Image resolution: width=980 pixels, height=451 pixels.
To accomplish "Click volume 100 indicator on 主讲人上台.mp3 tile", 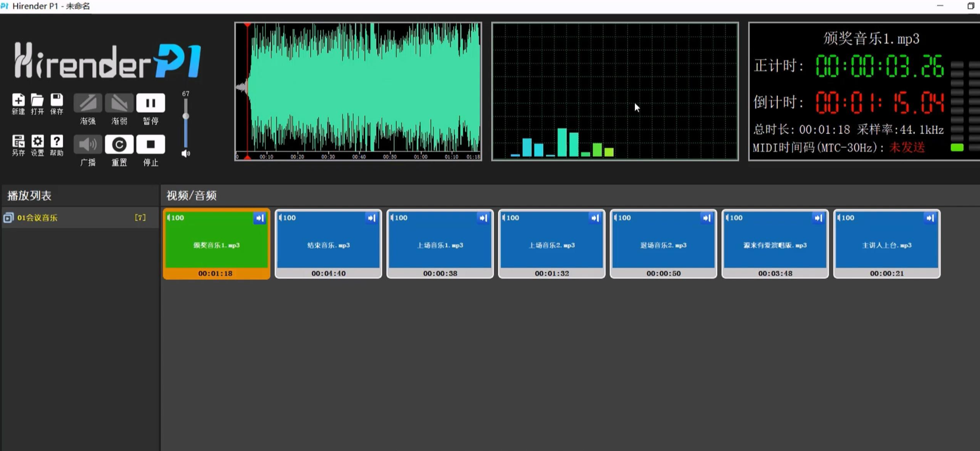I will (845, 218).
